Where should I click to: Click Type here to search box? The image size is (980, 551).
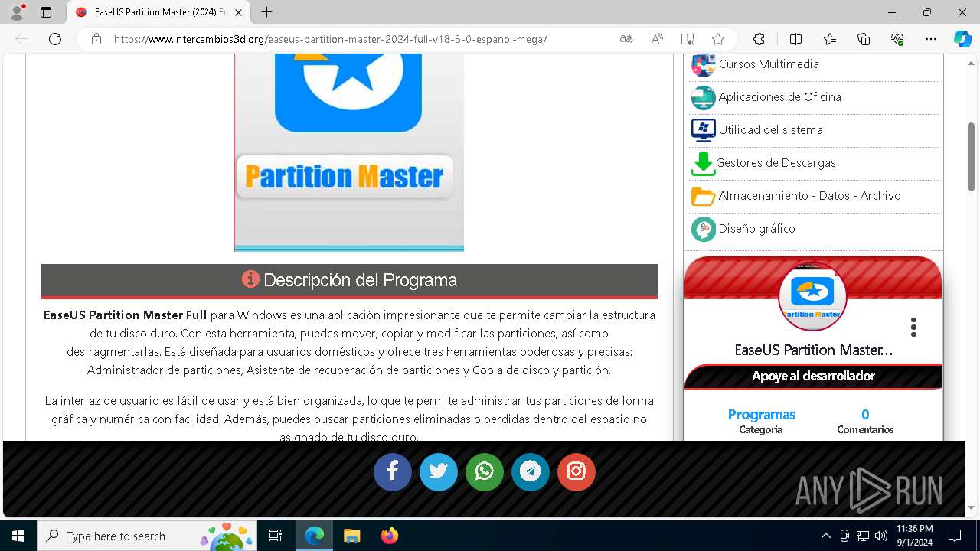click(x=146, y=536)
